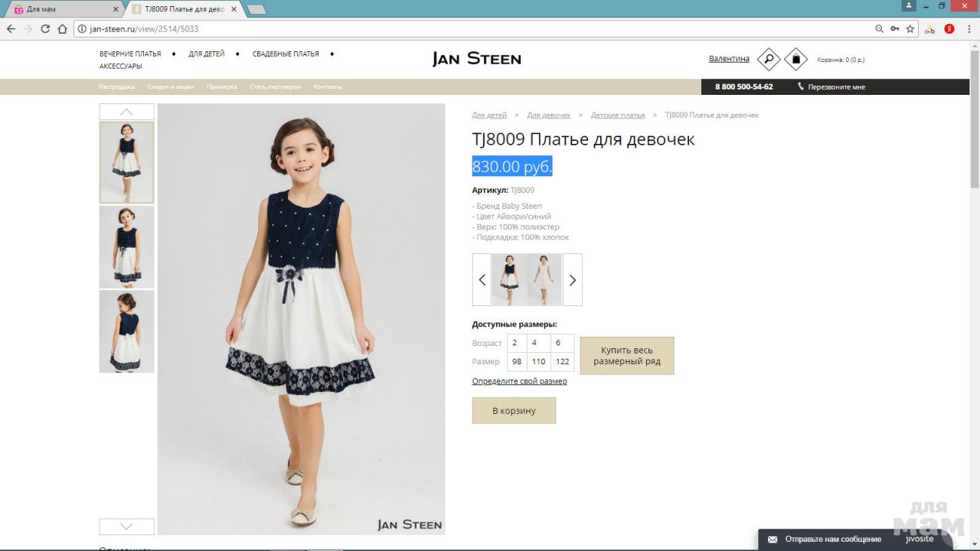The width and height of the screenshot is (980, 551).
Task: Open the shopping cart bag icon
Action: tap(795, 59)
